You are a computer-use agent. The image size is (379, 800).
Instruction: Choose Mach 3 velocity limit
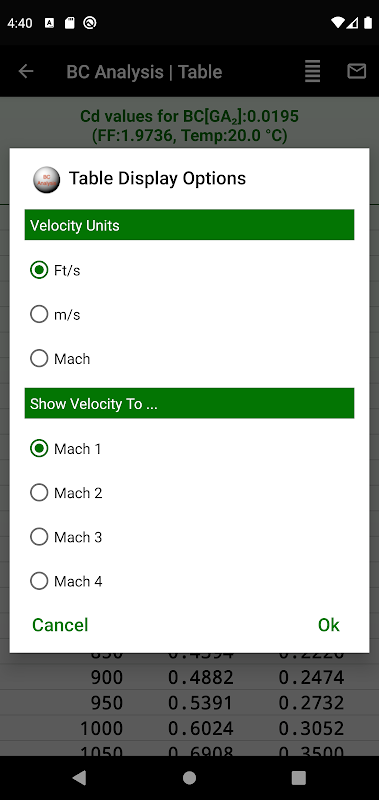pos(66,537)
